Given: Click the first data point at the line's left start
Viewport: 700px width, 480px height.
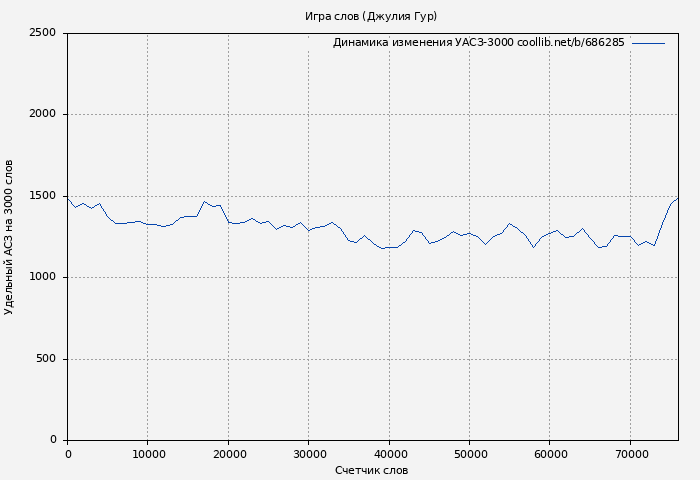Looking at the screenshot, I should tap(68, 198).
